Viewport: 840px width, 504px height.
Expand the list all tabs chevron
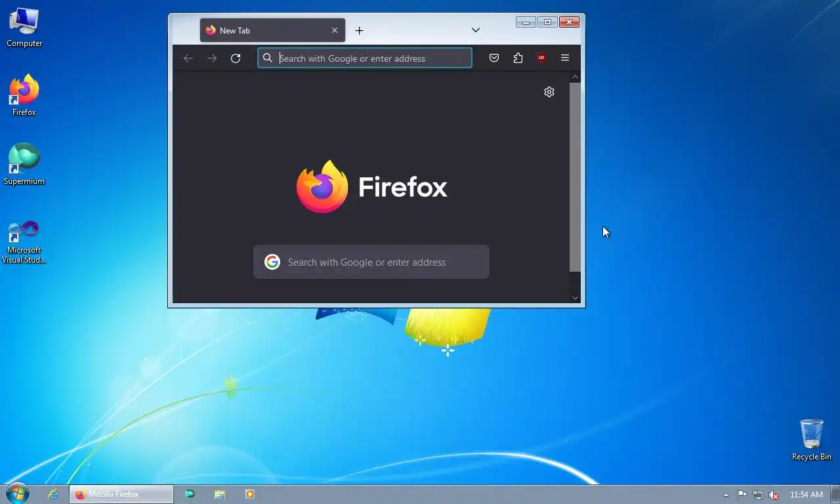coord(476,30)
